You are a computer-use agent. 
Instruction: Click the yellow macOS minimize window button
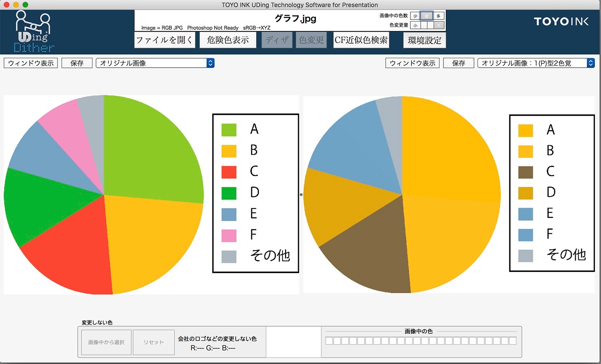click(x=16, y=4)
